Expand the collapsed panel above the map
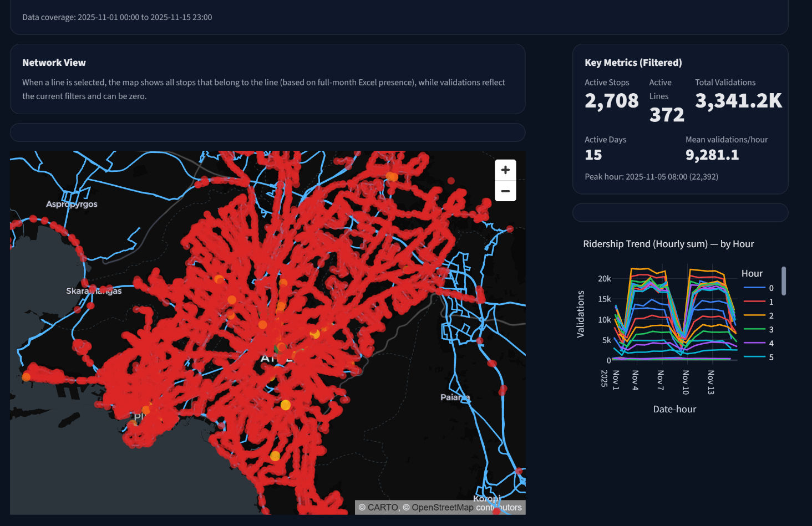Screen dimensions: 812x526 click(267, 132)
